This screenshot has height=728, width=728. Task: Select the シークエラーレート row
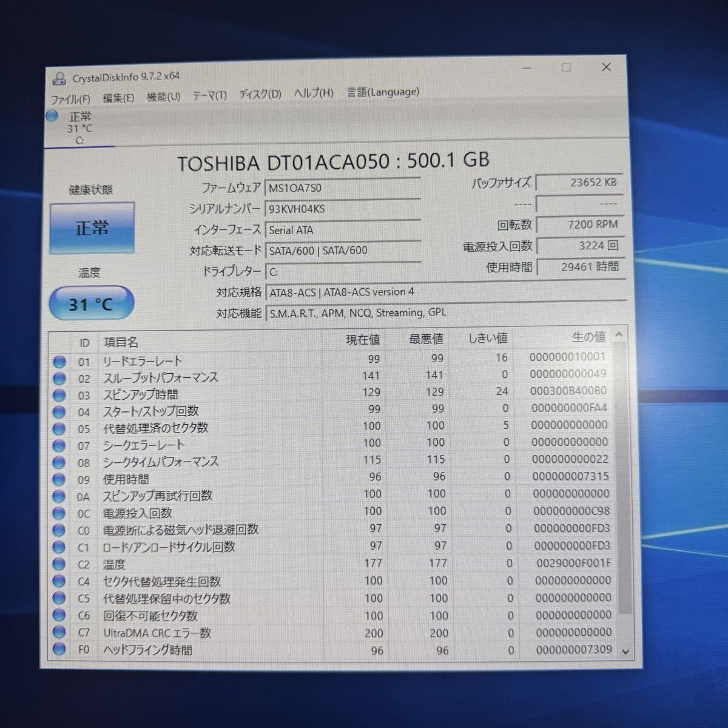pos(331,444)
